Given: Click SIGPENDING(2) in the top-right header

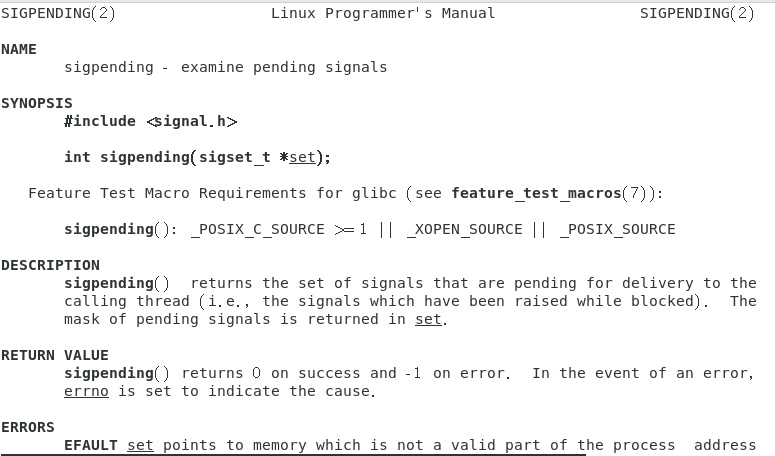Looking at the screenshot, I should [x=697, y=13].
